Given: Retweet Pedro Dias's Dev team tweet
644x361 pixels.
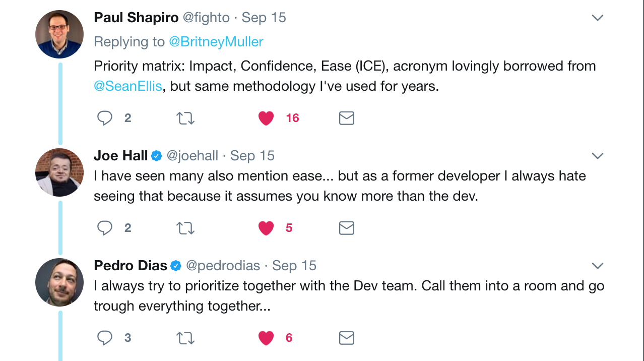Looking at the screenshot, I should 185,338.
